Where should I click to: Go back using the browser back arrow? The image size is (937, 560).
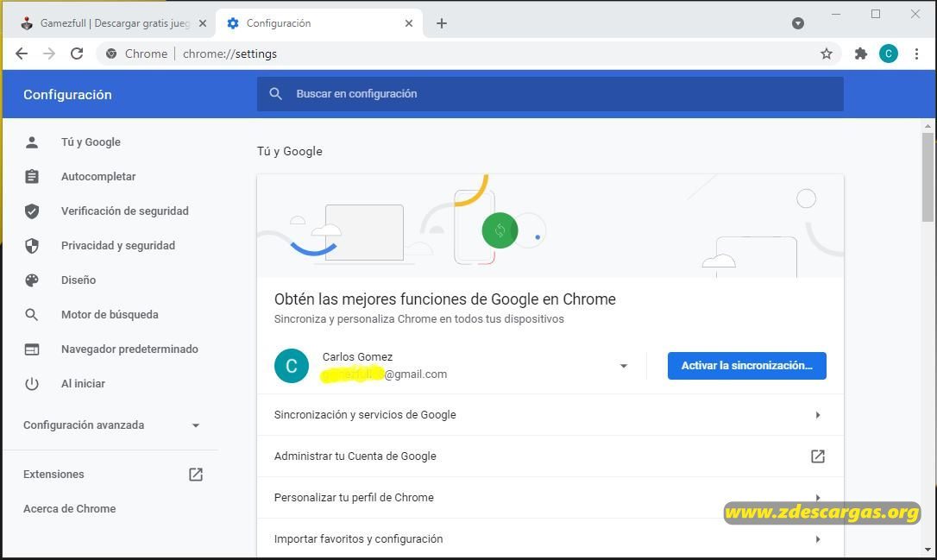[22, 53]
